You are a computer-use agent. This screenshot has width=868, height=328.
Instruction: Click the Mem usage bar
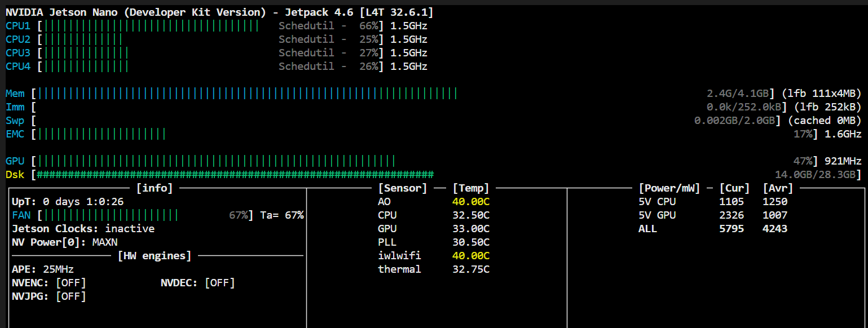pos(248,94)
